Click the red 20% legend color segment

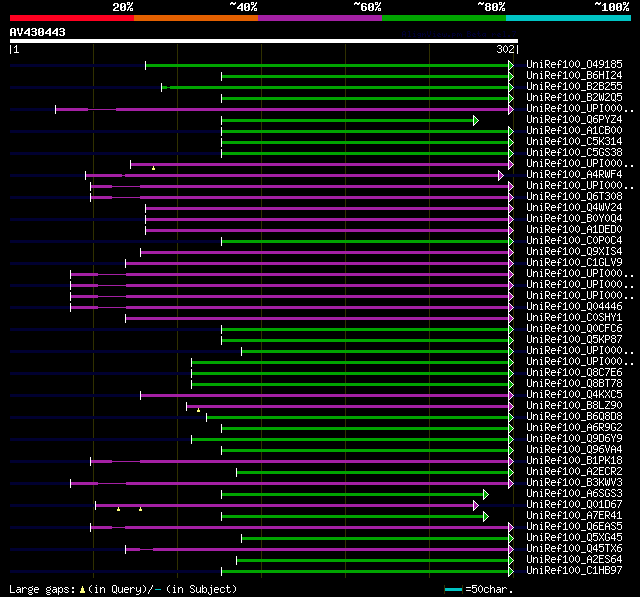point(72,18)
